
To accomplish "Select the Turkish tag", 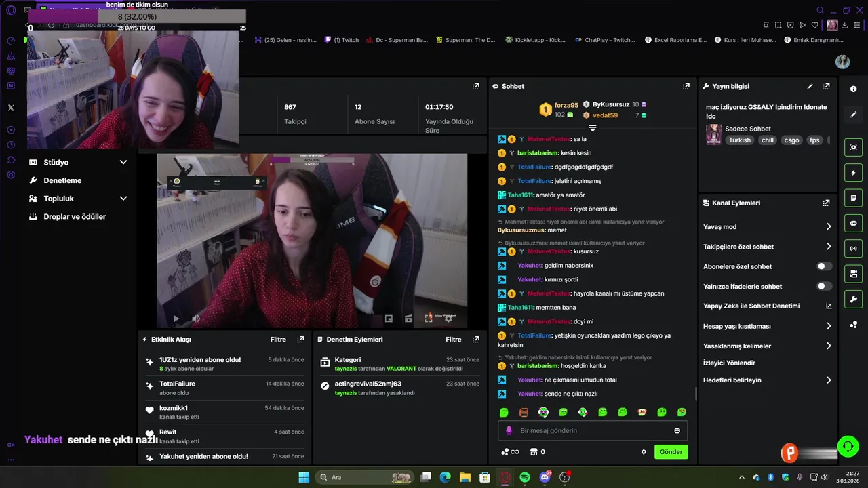I will 740,140.
